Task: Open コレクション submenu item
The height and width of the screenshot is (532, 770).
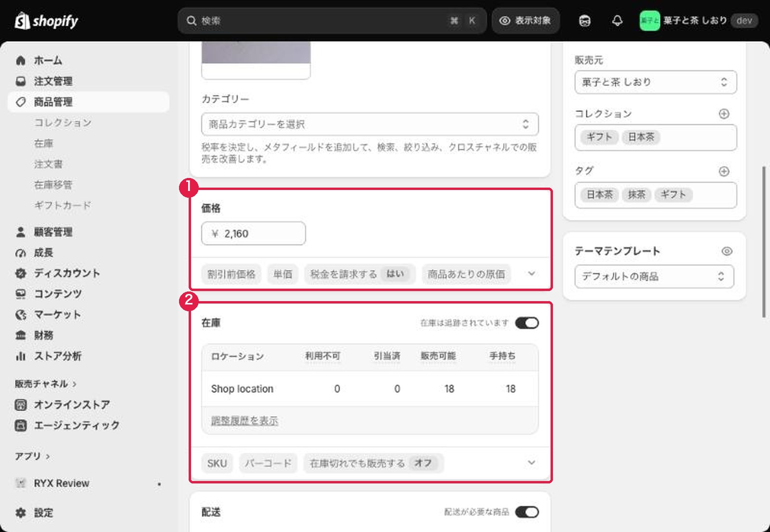Action: [63, 123]
